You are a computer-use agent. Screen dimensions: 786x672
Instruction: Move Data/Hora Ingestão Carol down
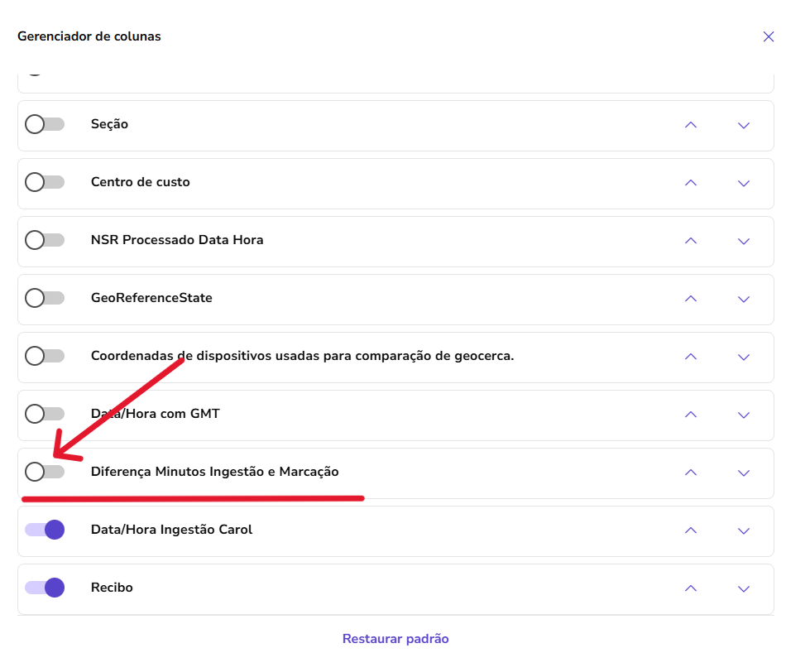tap(743, 530)
